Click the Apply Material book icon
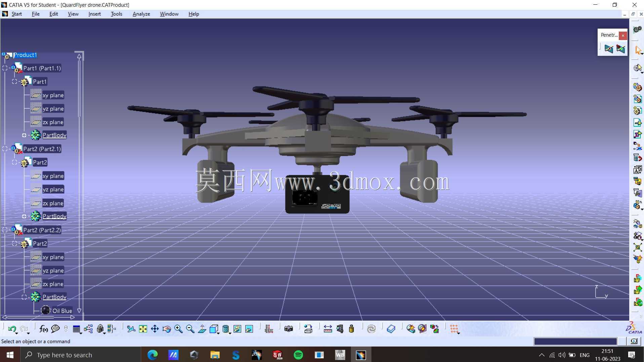The height and width of the screenshot is (362, 644). tap(391, 329)
